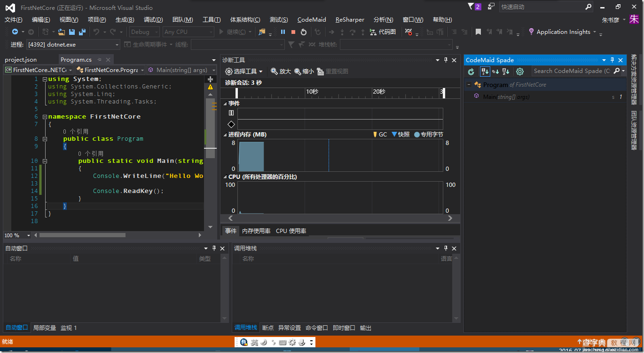Screen dimensions: 644x353
Task: Open CodeMaid Spade settings gear
Action: tap(520, 72)
